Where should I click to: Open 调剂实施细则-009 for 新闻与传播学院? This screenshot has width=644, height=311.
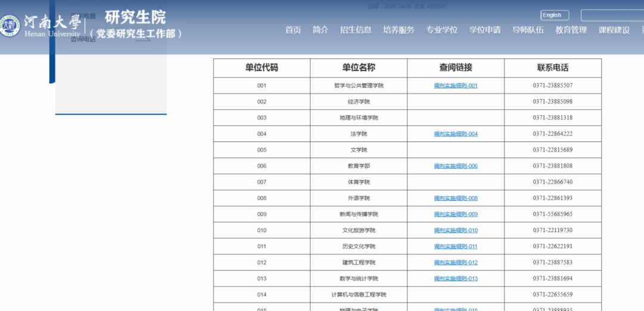pyautogui.click(x=456, y=214)
